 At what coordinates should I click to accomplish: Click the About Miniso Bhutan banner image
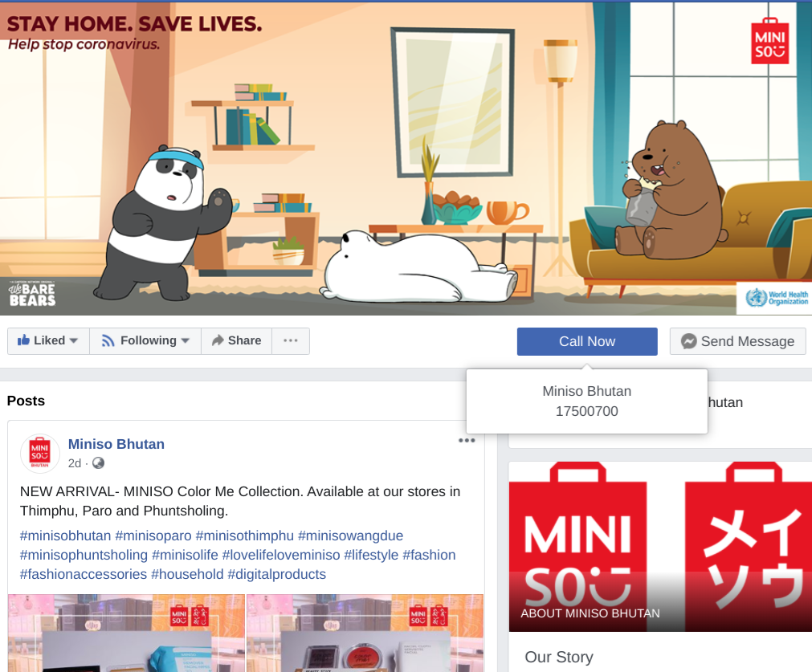(660, 546)
